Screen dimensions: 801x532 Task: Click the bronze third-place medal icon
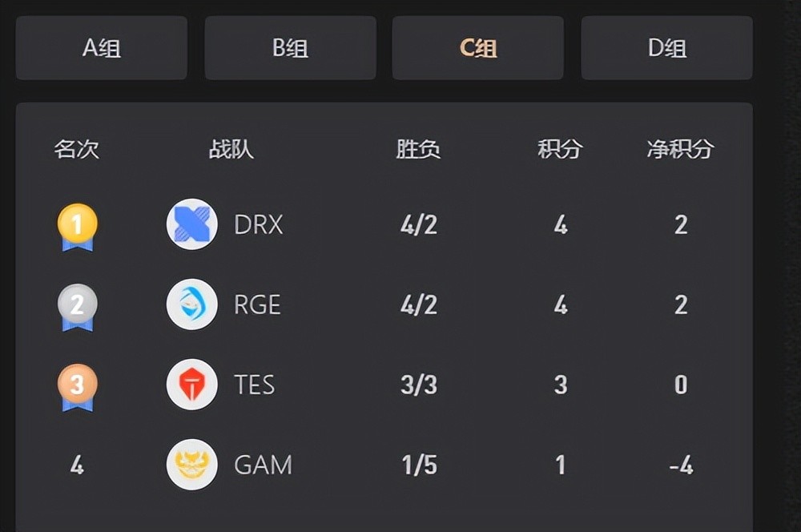coord(77,386)
